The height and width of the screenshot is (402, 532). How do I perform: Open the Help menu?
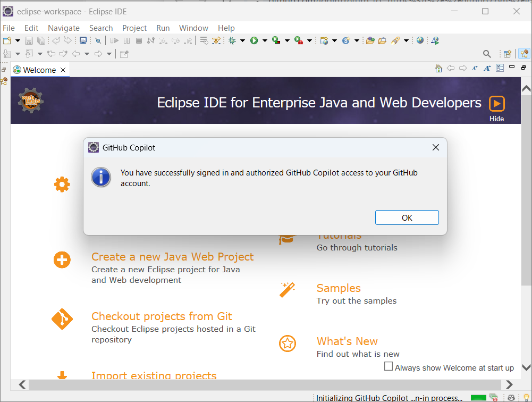coord(226,28)
